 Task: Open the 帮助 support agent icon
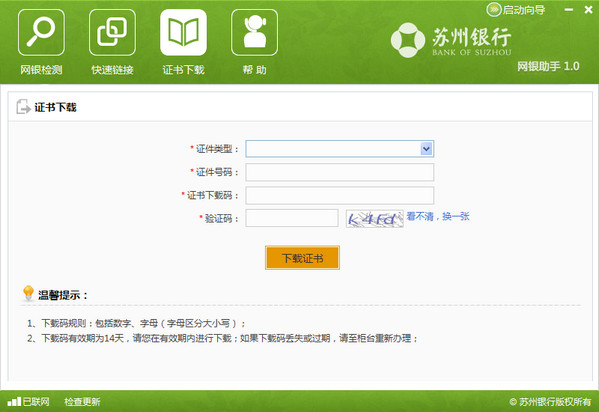[254, 32]
